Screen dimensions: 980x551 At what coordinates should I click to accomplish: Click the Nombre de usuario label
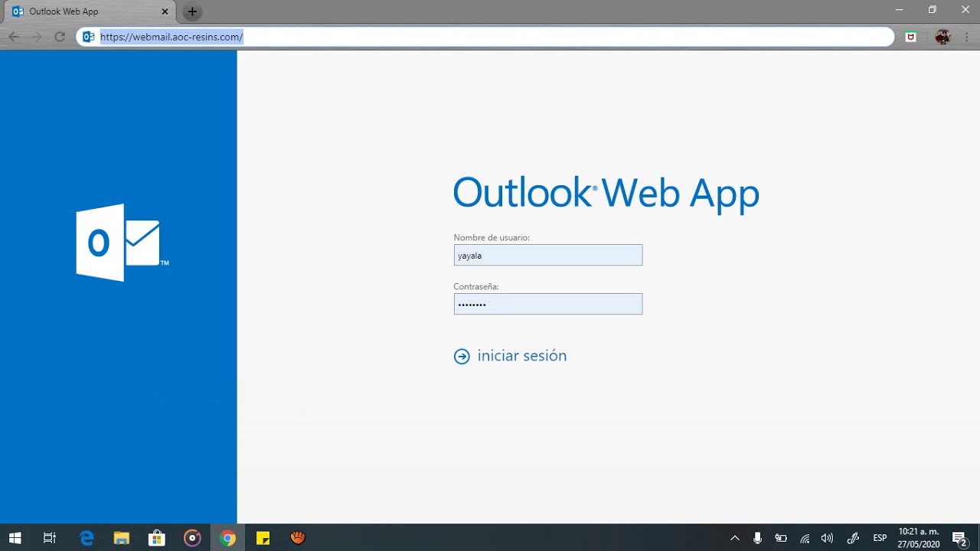[x=492, y=238]
